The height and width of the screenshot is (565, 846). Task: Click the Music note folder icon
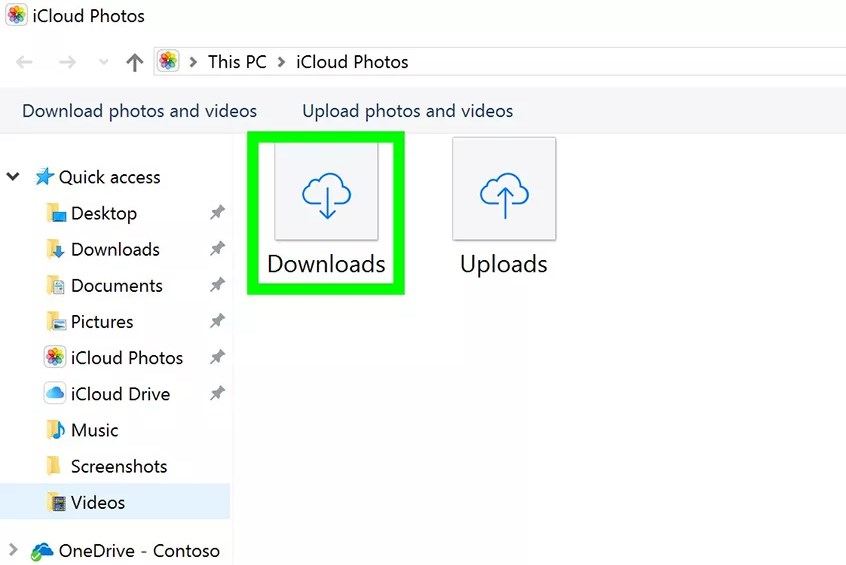(x=56, y=430)
